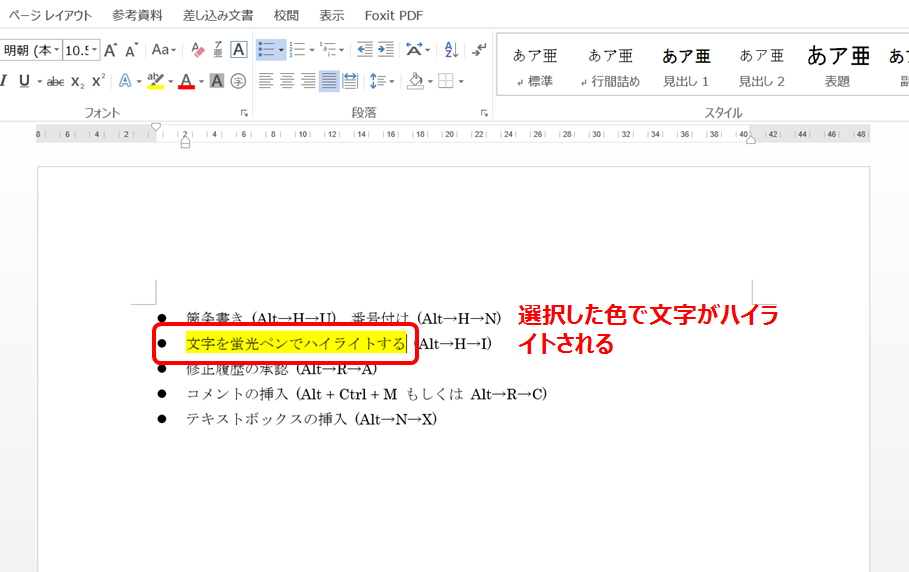Open line and paragraph spacing menu

(381, 81)
